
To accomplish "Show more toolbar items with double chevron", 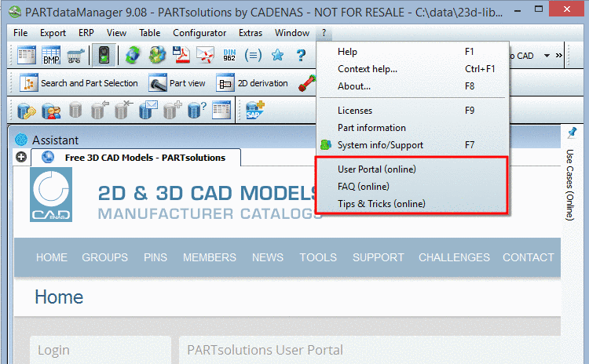I will click(559, 56).
